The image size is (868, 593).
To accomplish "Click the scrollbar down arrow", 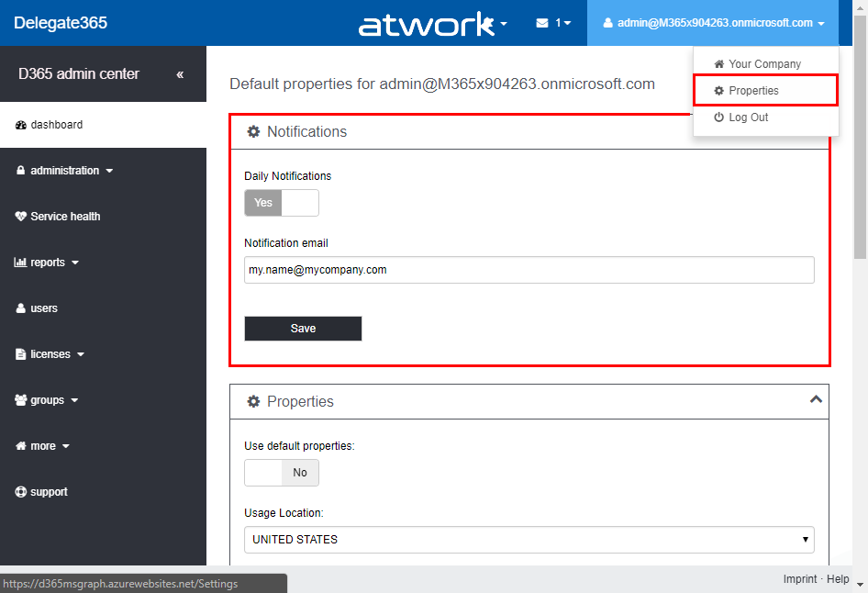I will 860,585.
